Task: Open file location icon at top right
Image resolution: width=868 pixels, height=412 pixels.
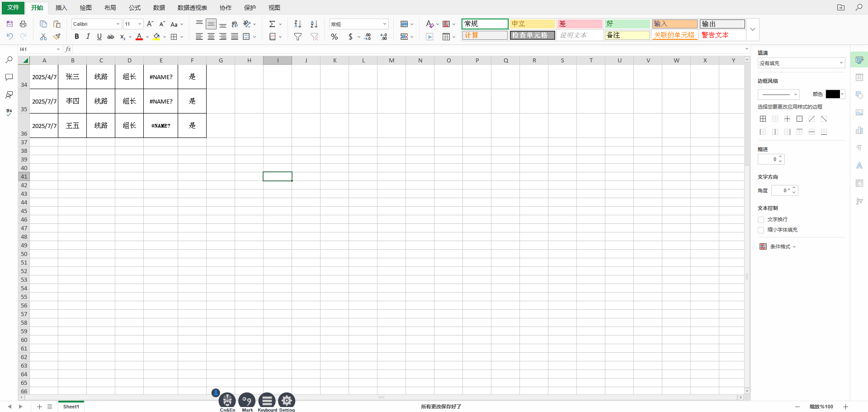Action: coord(841,8)
